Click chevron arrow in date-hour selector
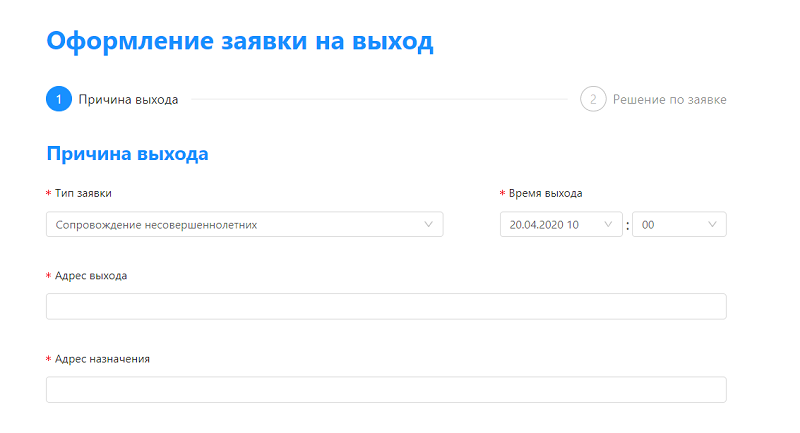The width and height of the screenshot is (800, 433). [x=609, y=225]
